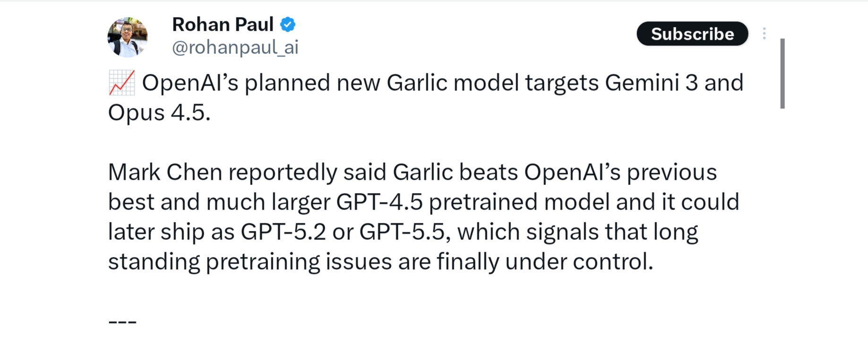This screenshot has width=868, height=344.
Task: Click the blue verified checkmark badge
Action: pos(288,25)
